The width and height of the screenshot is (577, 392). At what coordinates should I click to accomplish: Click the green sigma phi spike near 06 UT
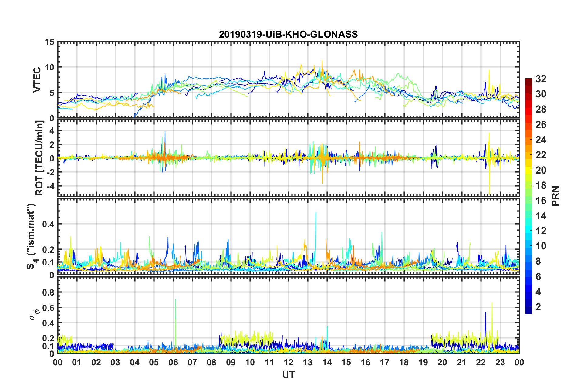(176, 325)
